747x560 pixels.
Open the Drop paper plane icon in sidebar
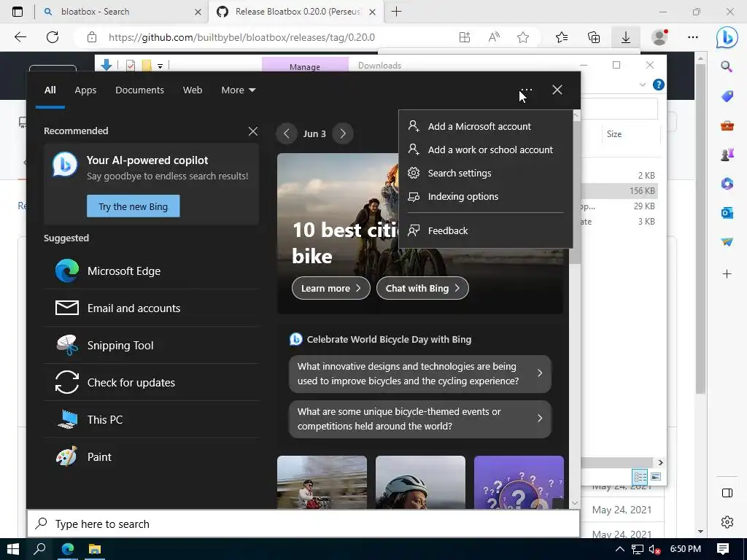tap(727, 242)
